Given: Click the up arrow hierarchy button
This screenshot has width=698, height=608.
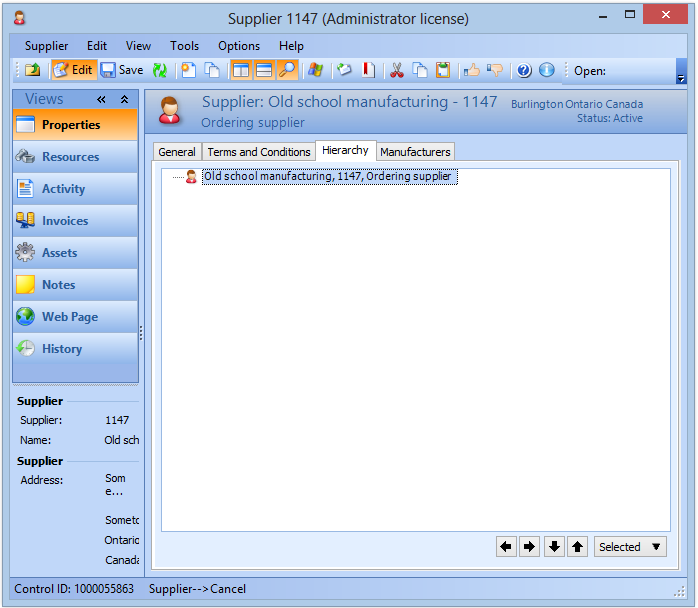Looking at the screenshot, I should [x=577, y=546].
